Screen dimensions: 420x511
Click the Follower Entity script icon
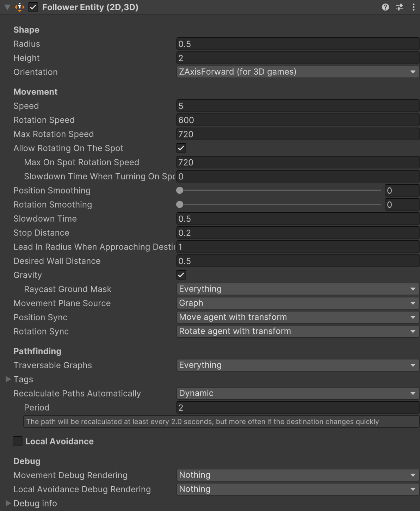pos(20,7)
